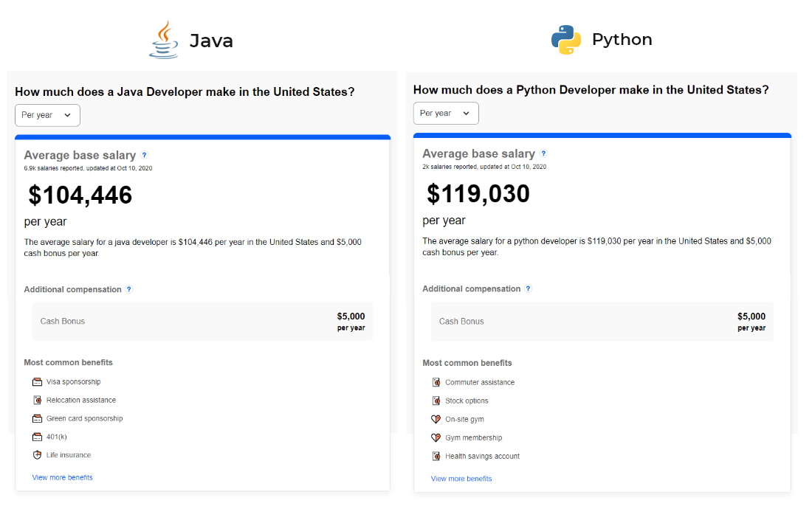
Task: Click the Life insurance shield icon
Action: point(38,455)
